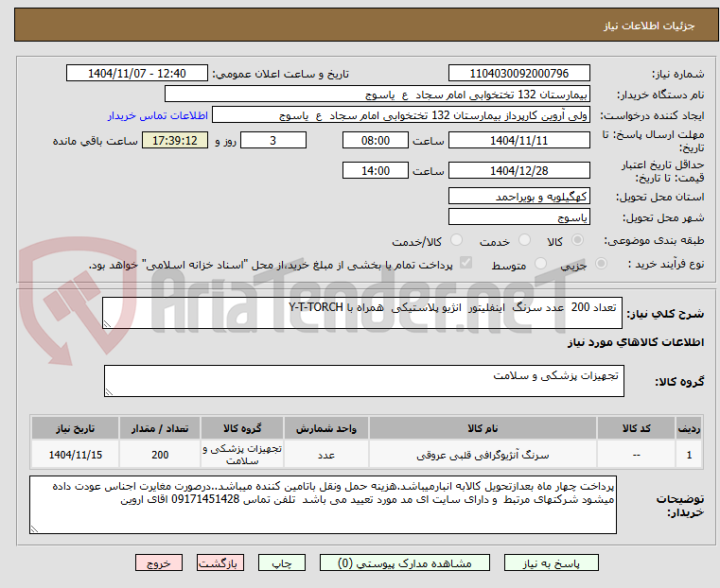
Task: Click the price validity date 1404/12/28
Action: coord(518,170)
